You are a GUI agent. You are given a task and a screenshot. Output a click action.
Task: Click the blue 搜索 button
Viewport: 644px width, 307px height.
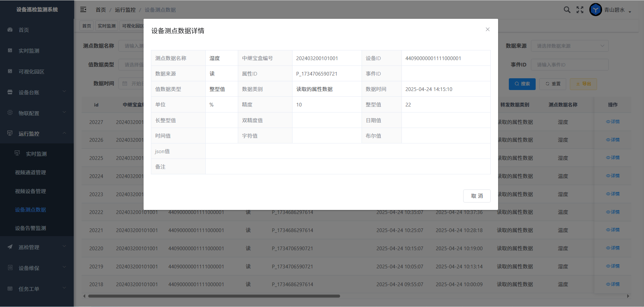522,84
